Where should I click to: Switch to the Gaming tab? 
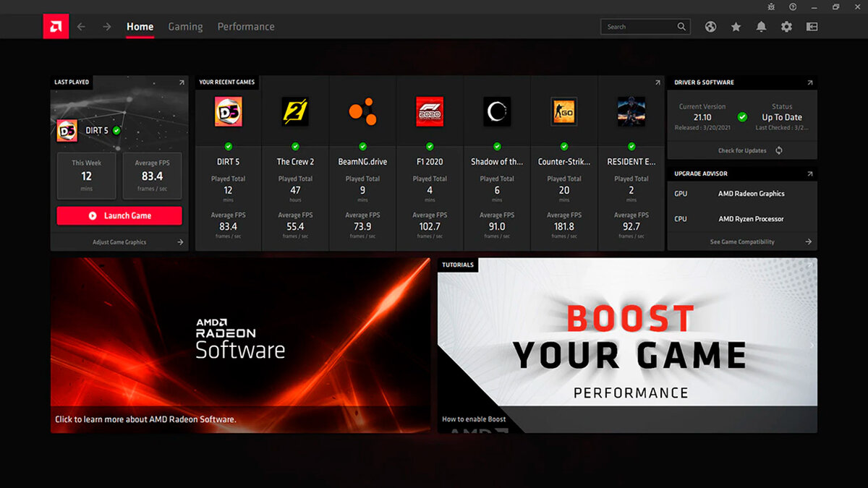(185, 27)
